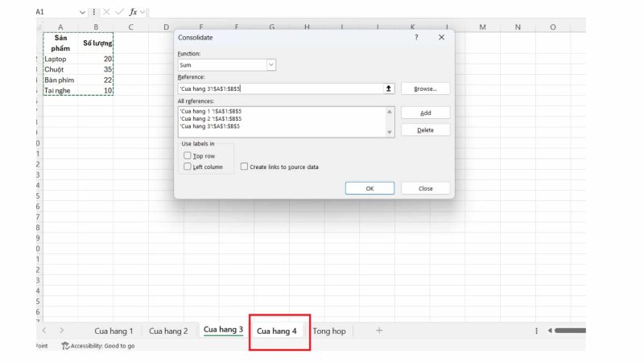This screenshot has height=362, width=644.
Task: Select the cell with value 22
Action: 95,80
